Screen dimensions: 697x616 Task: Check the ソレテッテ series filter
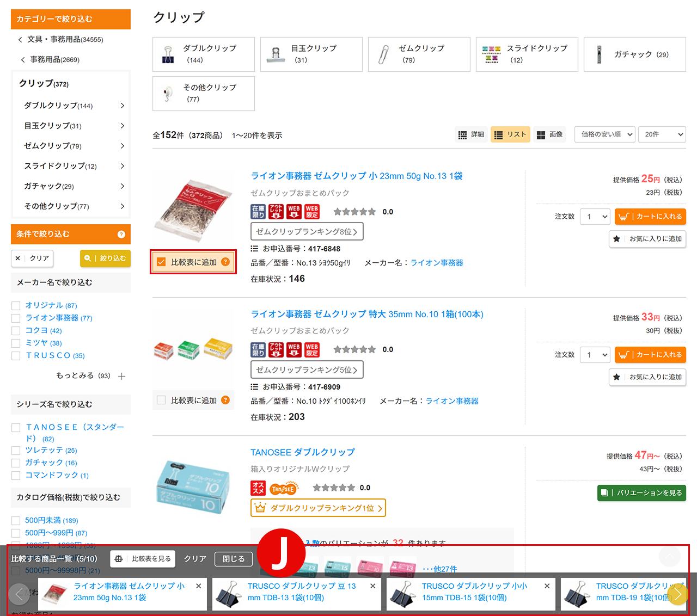[16, 451]
